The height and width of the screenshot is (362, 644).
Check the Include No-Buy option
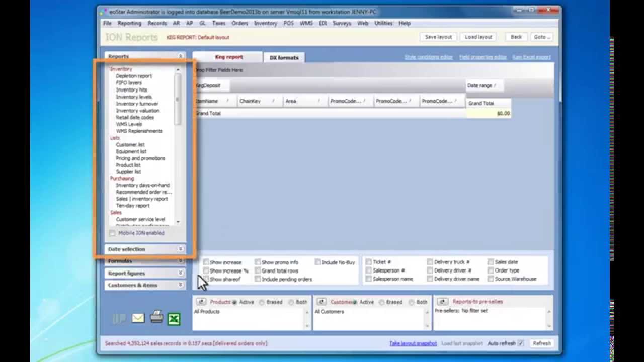coord(318,262)
